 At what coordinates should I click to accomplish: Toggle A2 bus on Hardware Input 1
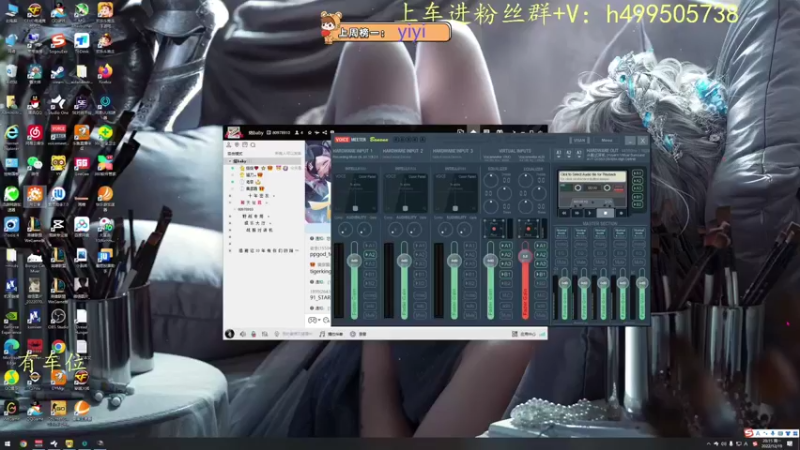(370, 255)
